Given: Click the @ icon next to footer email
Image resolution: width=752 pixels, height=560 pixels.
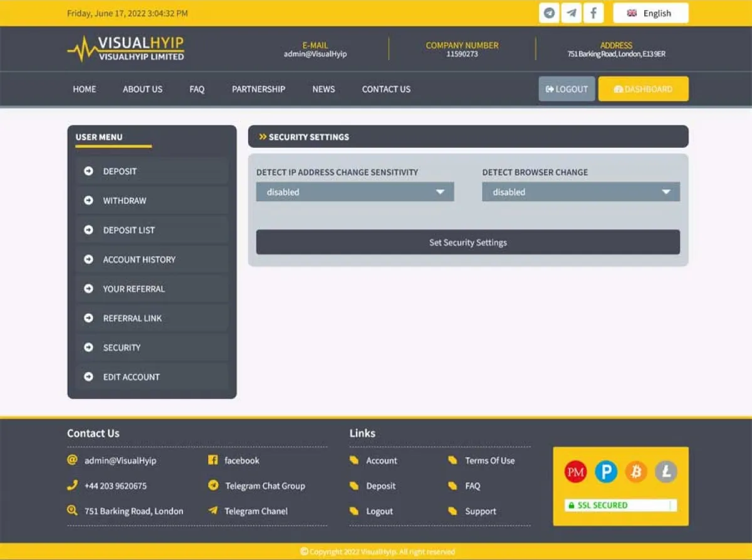Looking at the screenshot, I should point(72,460).
